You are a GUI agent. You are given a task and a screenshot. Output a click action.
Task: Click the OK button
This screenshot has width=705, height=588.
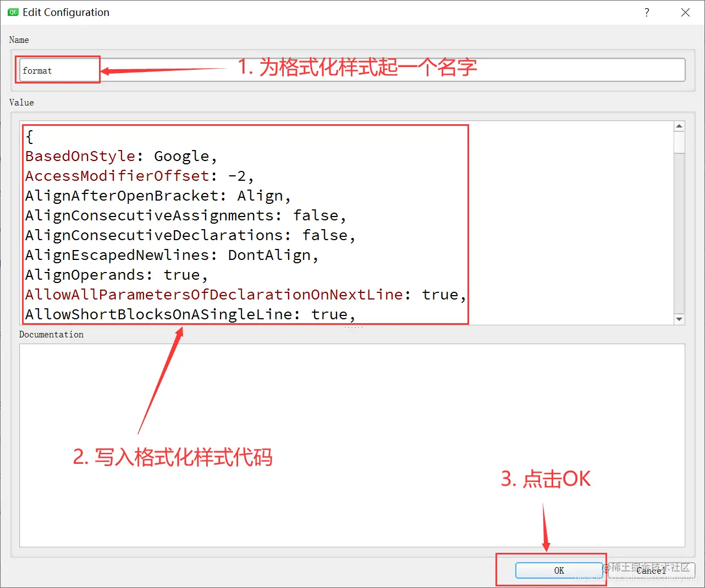coord(559,570)
